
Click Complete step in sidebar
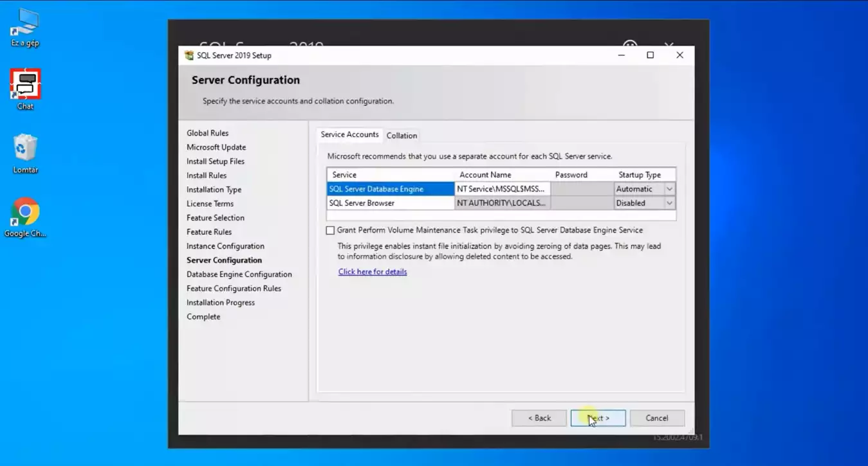coord(203,317)
